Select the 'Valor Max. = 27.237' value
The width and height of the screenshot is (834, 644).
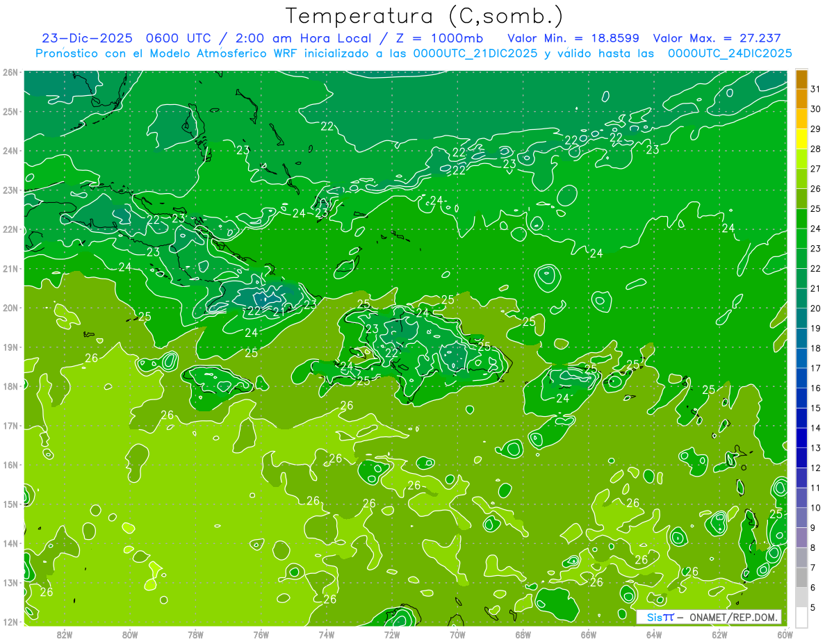coord(717,38)
